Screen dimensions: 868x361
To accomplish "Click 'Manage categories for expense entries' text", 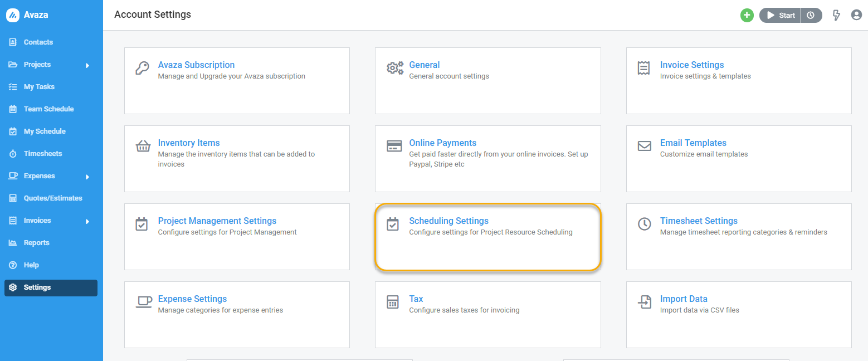I will (221, 310).
